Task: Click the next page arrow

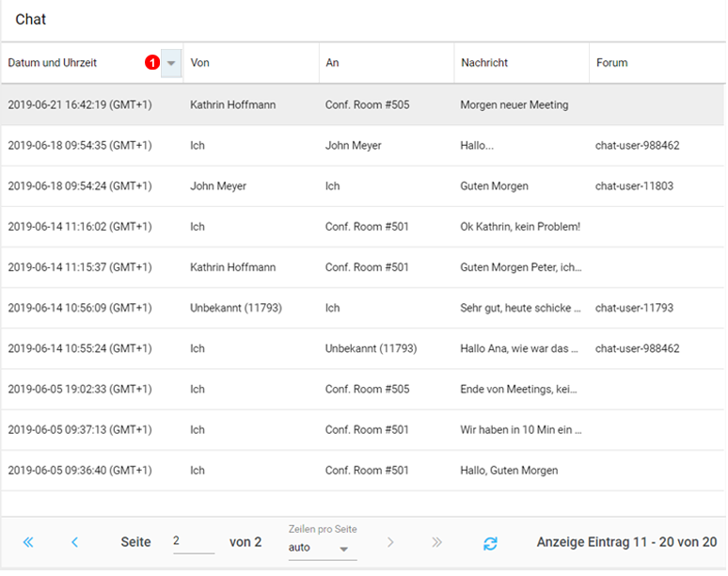Action: click(x=390, y=543)
